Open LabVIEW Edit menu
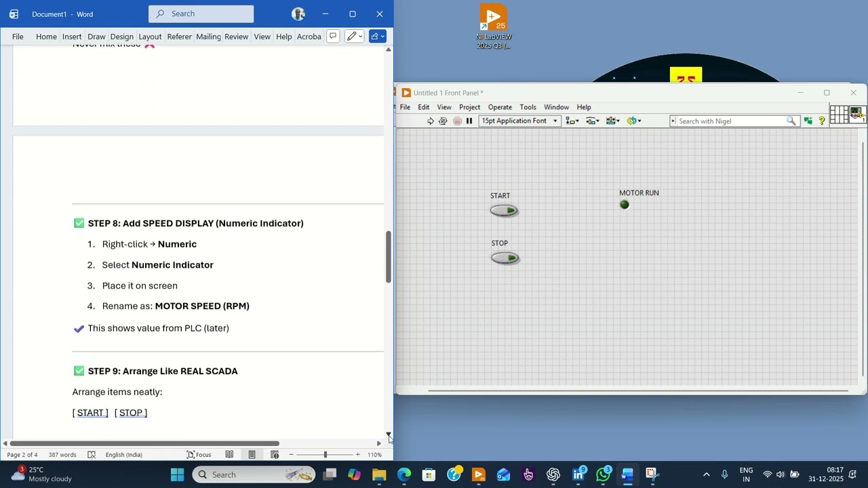 pos(424,107)
